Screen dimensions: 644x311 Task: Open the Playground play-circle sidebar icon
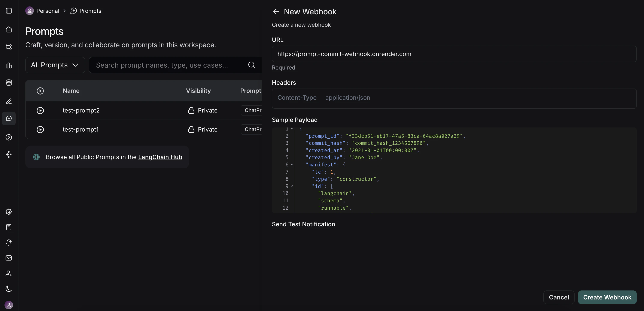point(9,137)
